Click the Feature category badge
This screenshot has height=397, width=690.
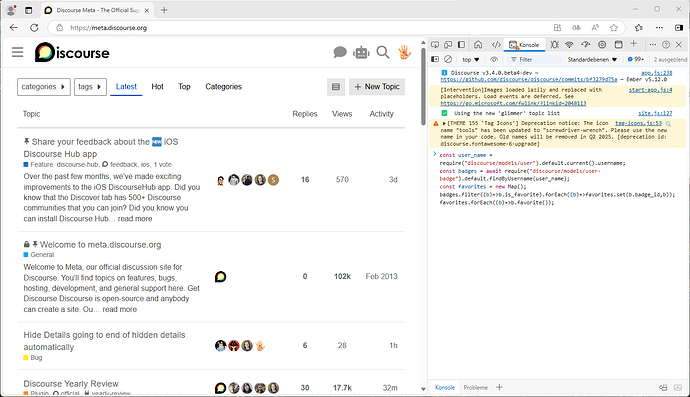tap(38, 165)
